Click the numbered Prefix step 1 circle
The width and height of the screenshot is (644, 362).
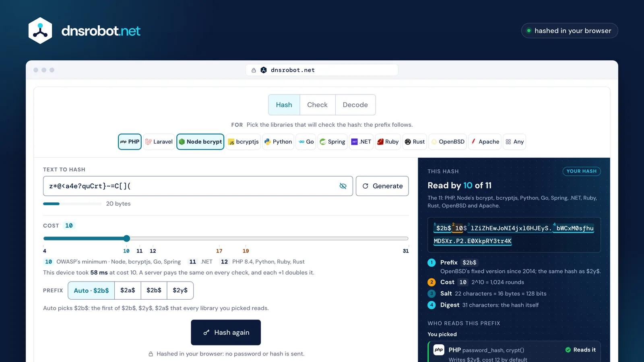(x=431, y=263)
